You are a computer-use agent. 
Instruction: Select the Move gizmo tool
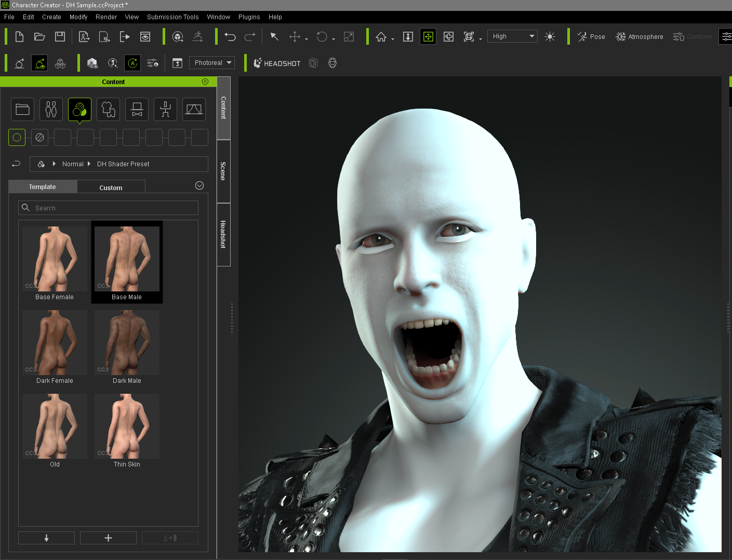(x=295, y=36)
